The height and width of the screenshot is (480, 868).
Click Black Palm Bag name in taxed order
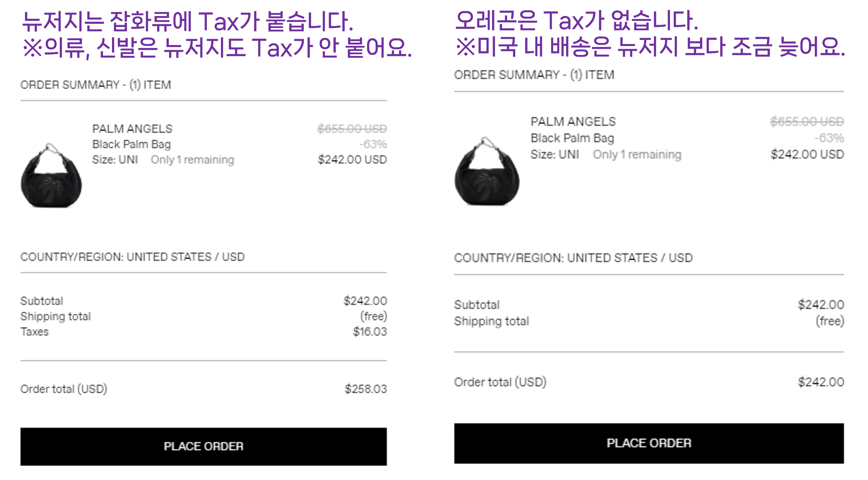[x=131, y=144]
